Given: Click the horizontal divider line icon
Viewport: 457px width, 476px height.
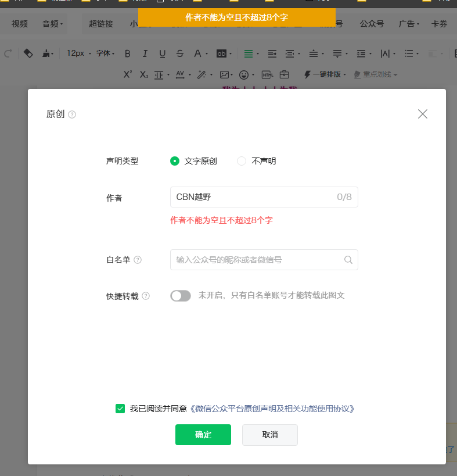Looking at the screenshot, I should [159, 74].
